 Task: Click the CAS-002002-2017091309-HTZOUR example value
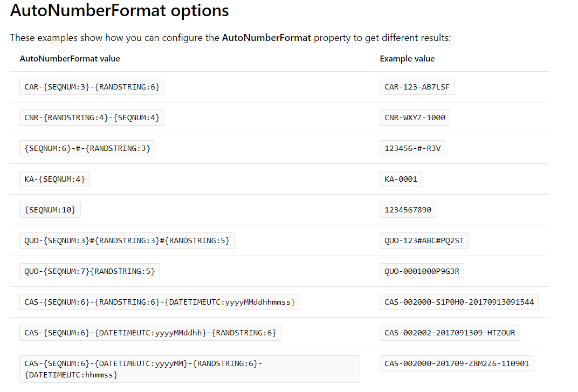(x=450, y=333)
